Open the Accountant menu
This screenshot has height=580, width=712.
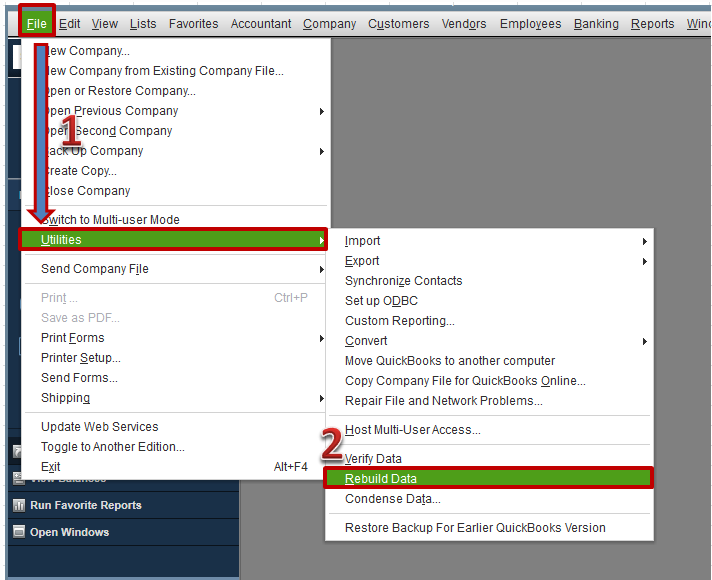point(261,24)
